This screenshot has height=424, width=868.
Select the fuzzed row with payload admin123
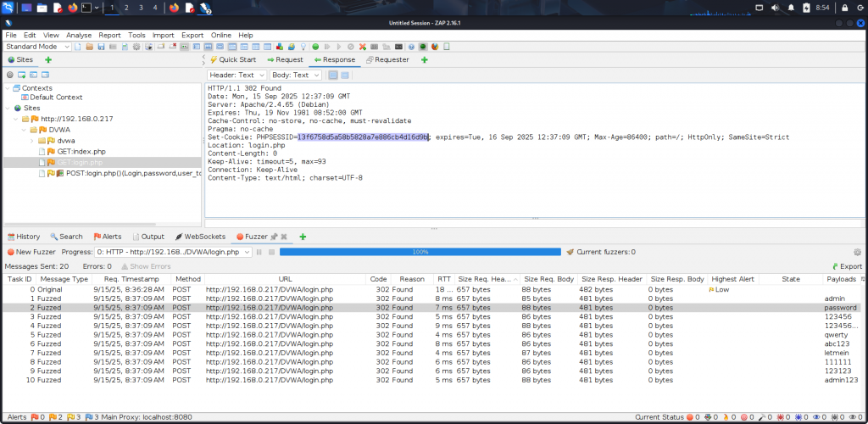tap(433, 380)
